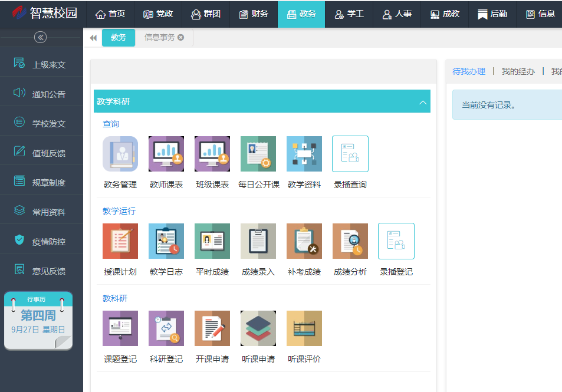Open the 教务管理 icon
562x392 pixels.
[x=120, y=154]
